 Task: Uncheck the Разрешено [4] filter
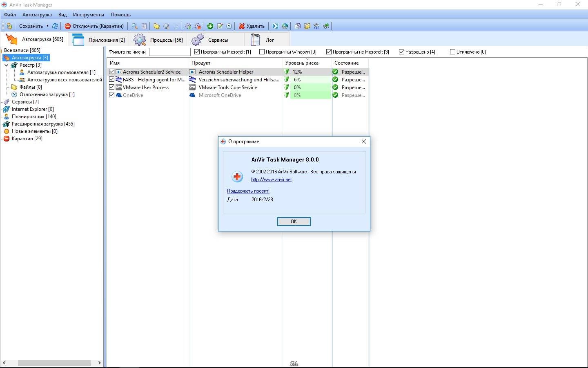(x=401, y=52)
